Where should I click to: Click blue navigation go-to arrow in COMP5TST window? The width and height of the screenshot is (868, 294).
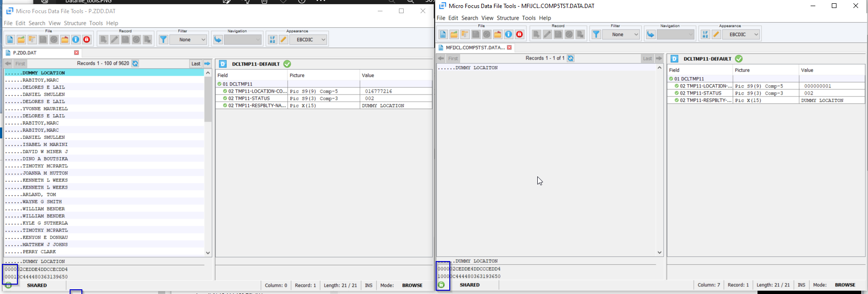(x=651, y=34)
